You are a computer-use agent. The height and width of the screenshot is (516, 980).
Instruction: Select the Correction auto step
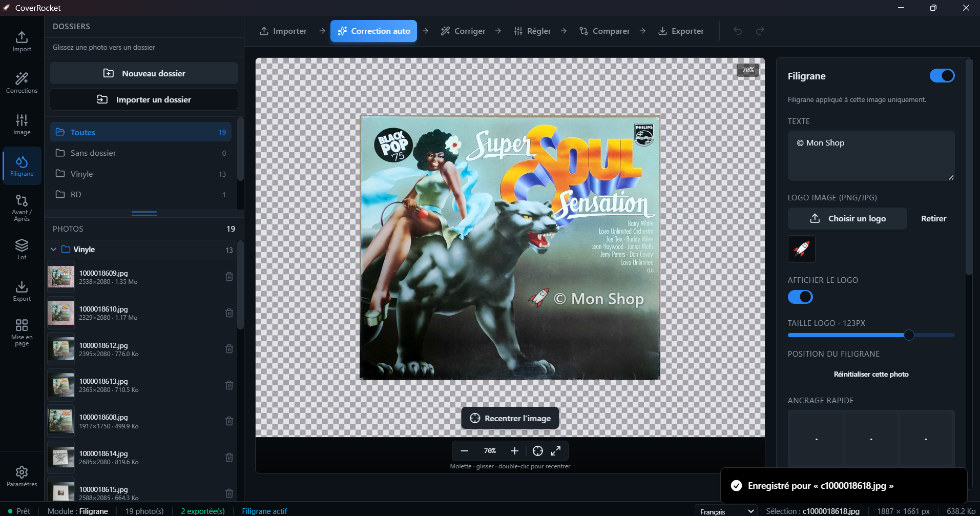point(373,31)
